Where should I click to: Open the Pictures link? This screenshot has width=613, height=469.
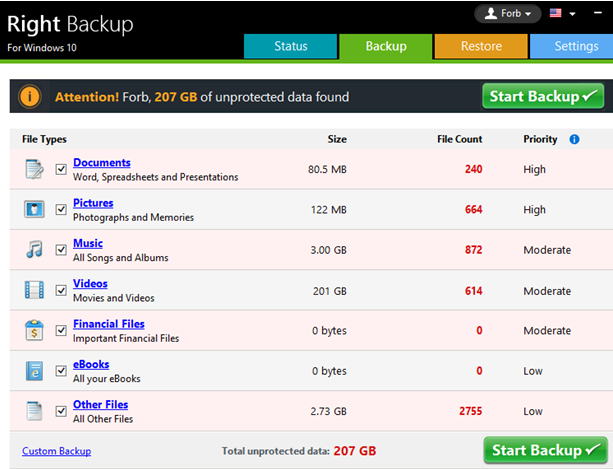click(93, 203)
